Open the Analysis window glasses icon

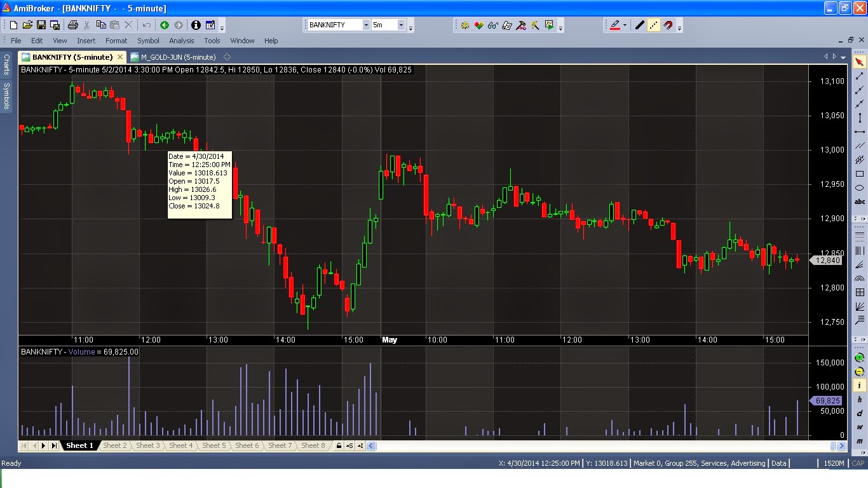coord(492,25)
